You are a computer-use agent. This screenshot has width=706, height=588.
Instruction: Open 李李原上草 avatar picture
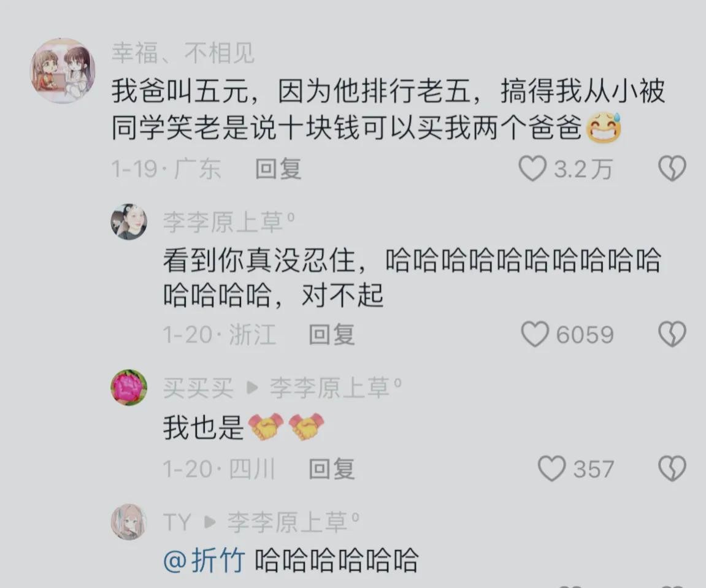click(x=129, y=221)
